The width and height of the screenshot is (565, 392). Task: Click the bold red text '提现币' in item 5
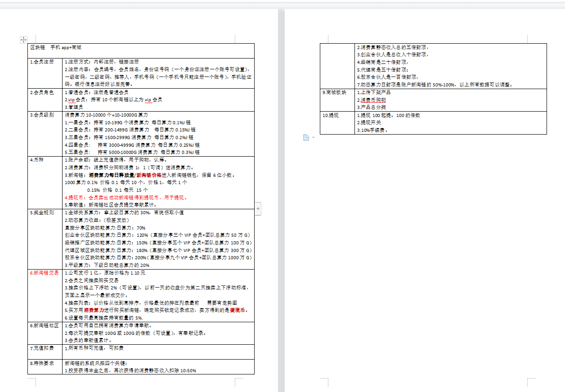pos(237,311)
